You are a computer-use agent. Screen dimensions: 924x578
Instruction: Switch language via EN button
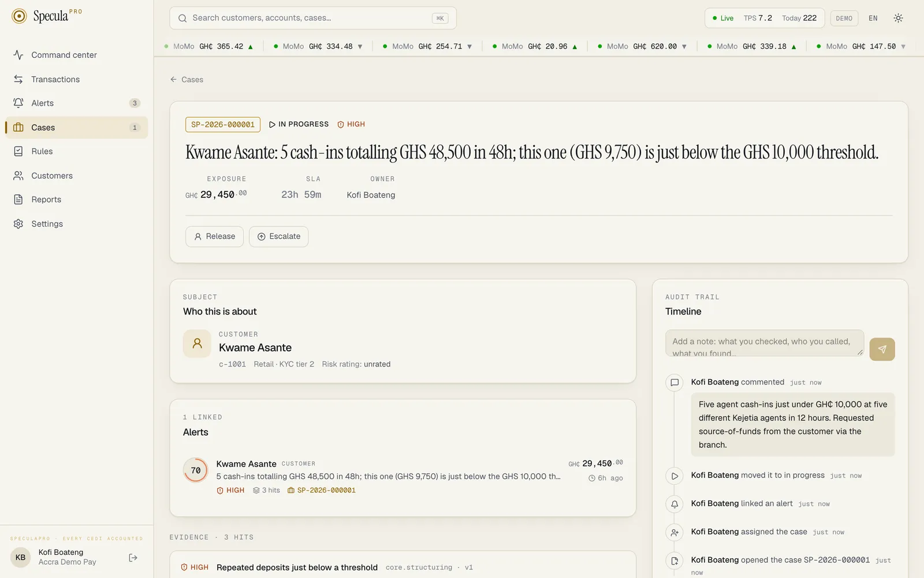point(873,18)
